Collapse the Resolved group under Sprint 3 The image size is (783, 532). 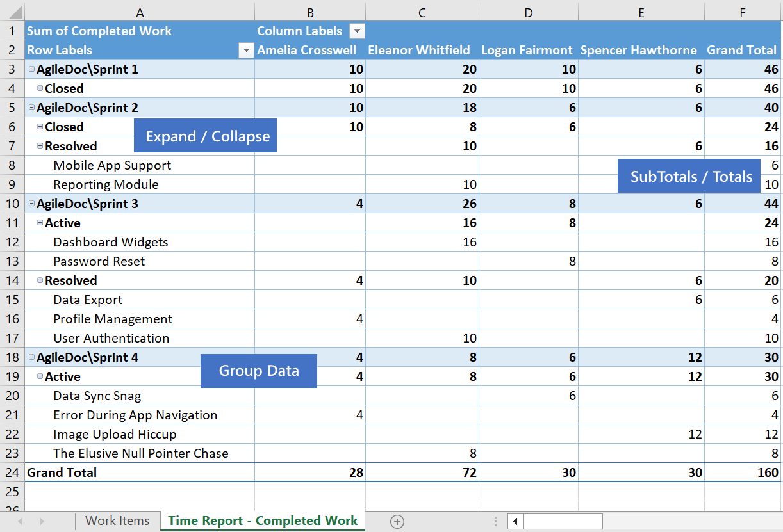[40, 280]
